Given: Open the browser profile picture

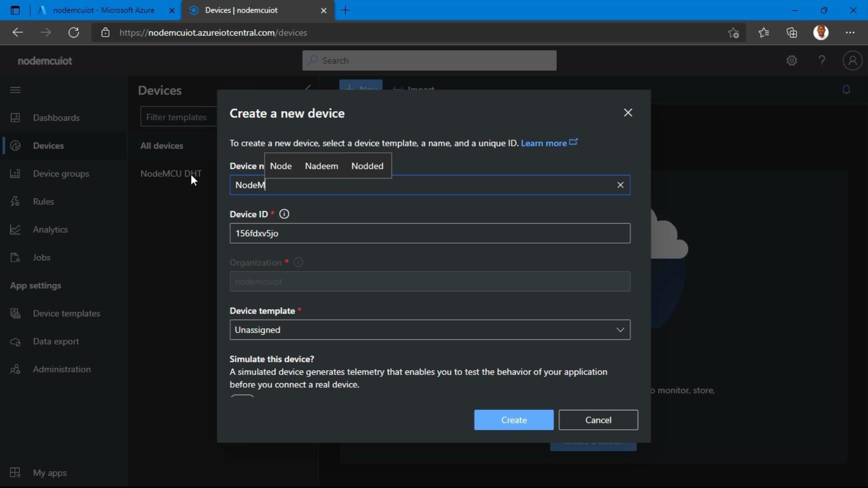Looking at the screenshot, I should 821,33.
